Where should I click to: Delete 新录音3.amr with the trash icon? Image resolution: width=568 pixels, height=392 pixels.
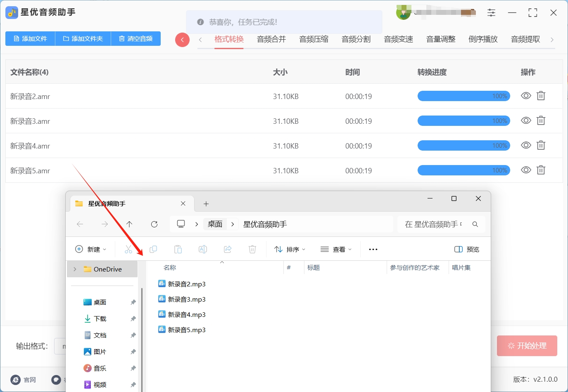pyautogui.click(x=541, y=120)
